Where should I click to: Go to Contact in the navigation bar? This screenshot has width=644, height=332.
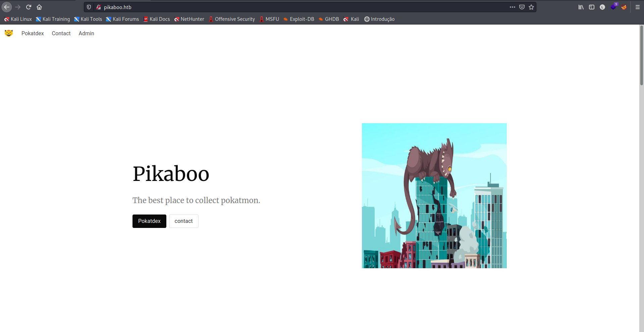(x=61, y=33)
